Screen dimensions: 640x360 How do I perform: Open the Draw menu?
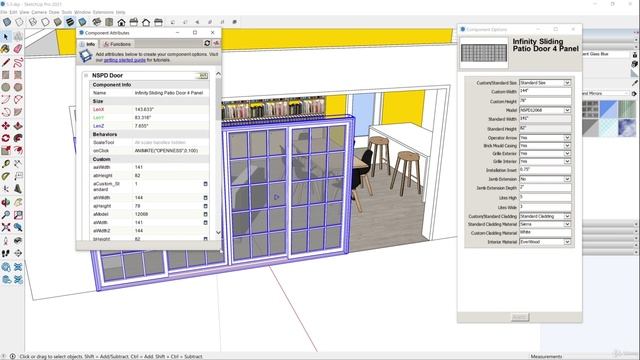(54, 12)
